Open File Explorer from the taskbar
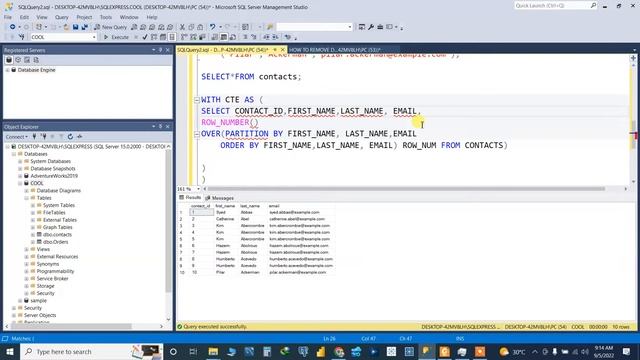Screen dimensions: 640x360 tap(213, 351)
